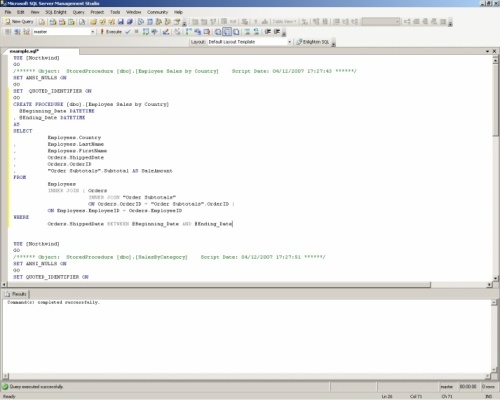Image resolution: width=500 pixels, height=400 pixels.
Task: Click the Analysis Services MDX Query icon
Action: [53, 22]
